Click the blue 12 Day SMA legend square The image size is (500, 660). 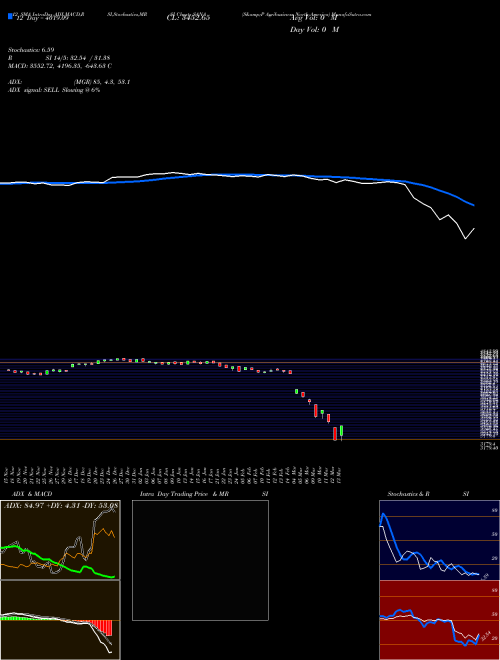tap(10, 17)
